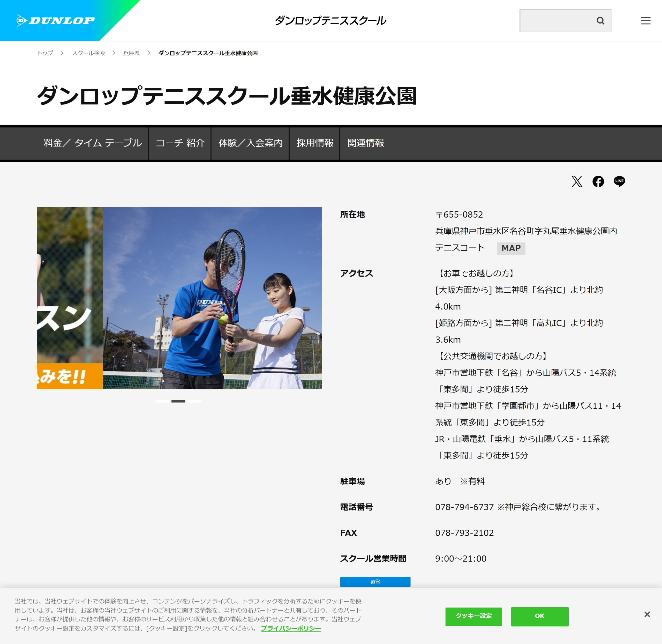Open 料金／タイムテーブル tab
This screenshot has width=662, height=644.
[93, 143]
